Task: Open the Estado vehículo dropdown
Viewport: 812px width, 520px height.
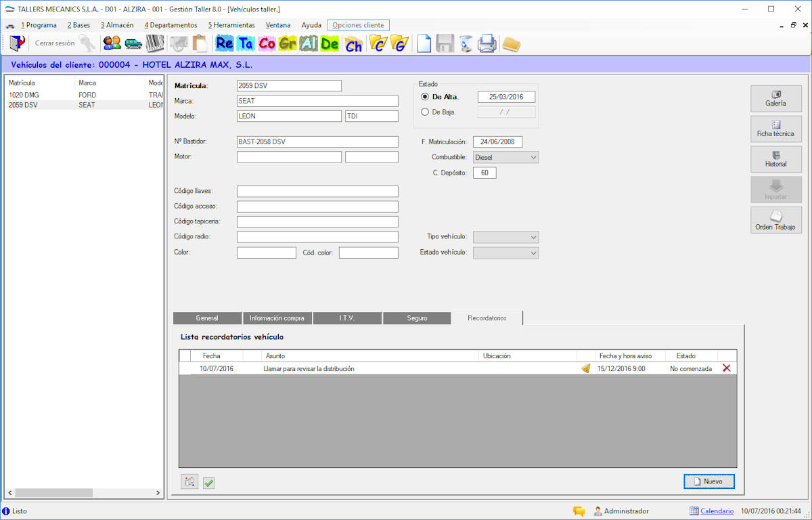Action: tap(506, 253)
